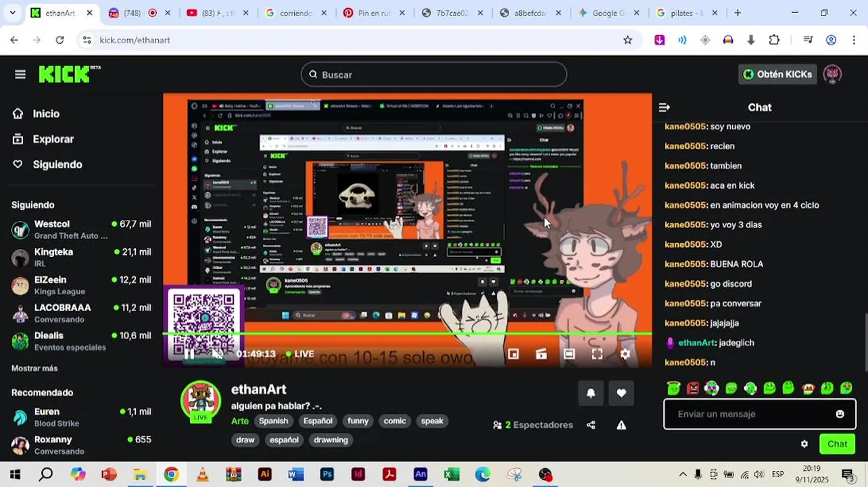Report the stream with warning icon
Screen dimensions: 868x487
pos(621,425)
